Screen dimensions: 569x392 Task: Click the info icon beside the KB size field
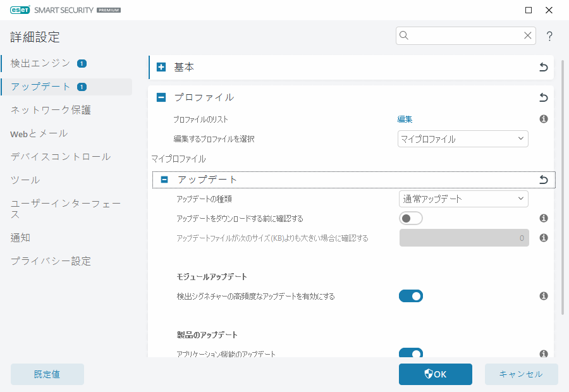tap(543, 237)
